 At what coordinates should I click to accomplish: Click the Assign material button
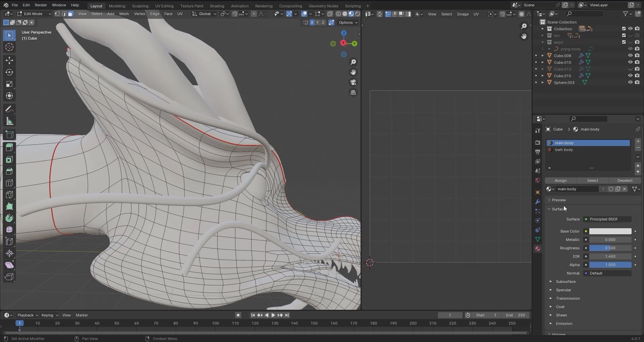560,181
